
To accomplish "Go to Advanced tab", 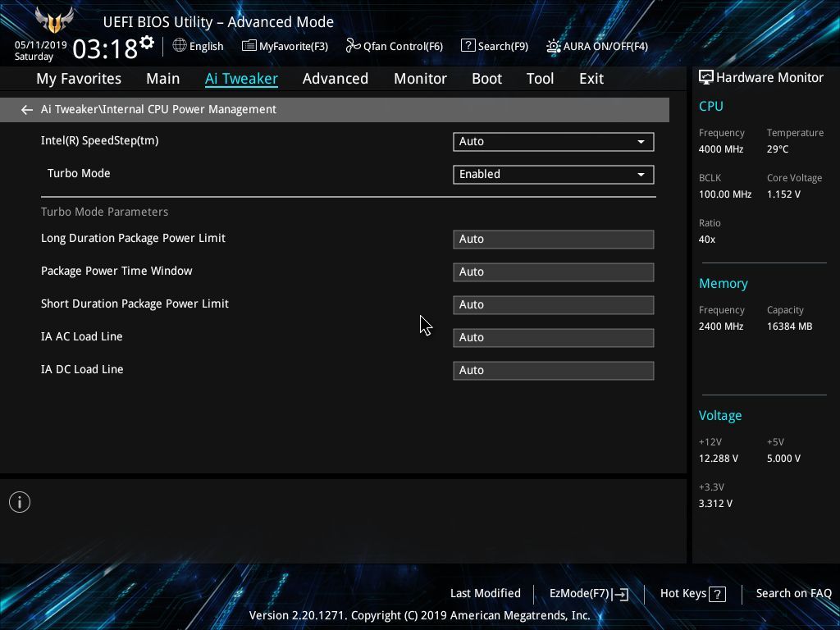I will pyautogui.click(x=336, y=79).
